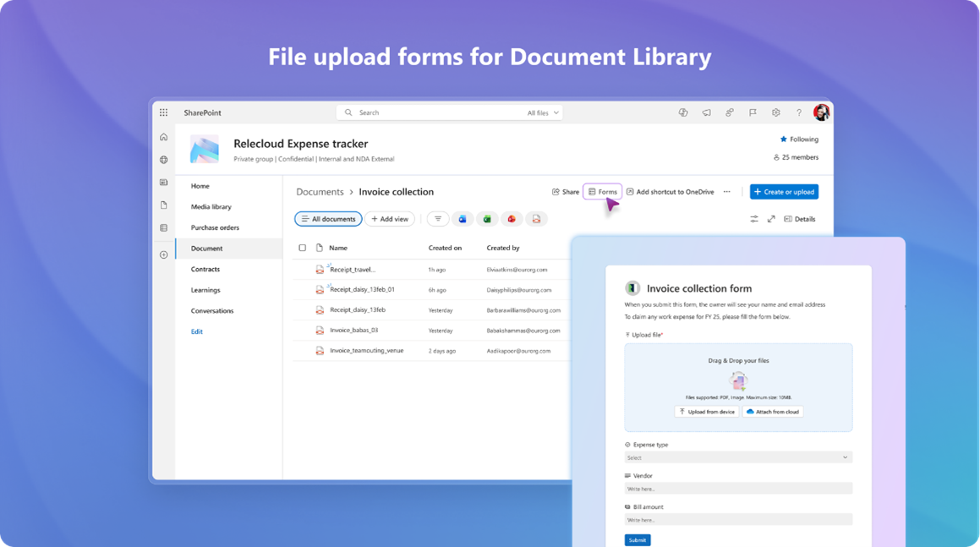Click the Relecloud site logo

[205, 150]
